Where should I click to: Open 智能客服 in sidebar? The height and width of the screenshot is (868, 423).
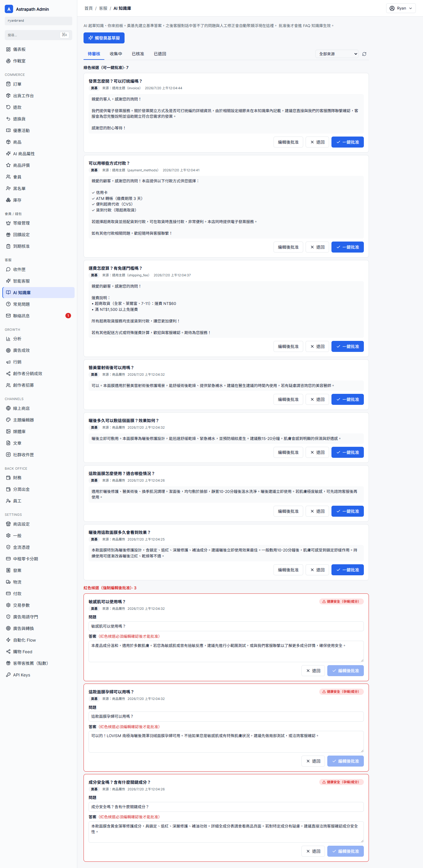coord(38,281)
